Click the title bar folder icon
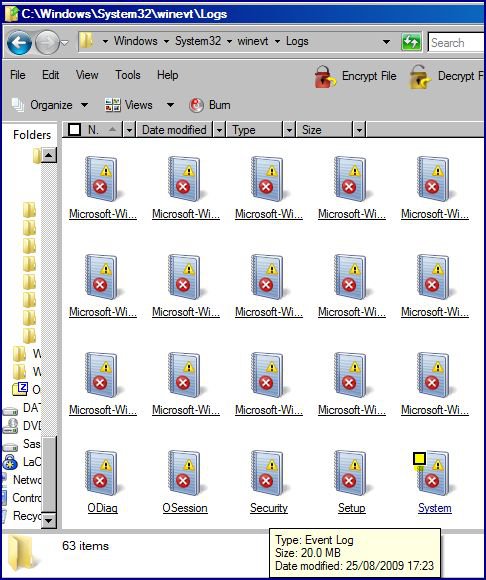The height and width of the screenshot is (580, 486). [12, 14]
